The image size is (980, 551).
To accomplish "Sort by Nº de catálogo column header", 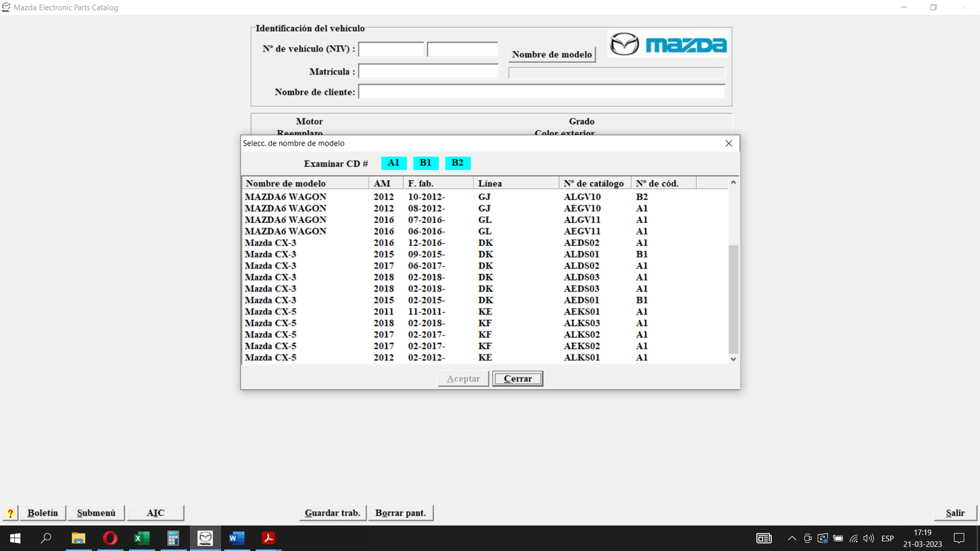I will 595,184.
